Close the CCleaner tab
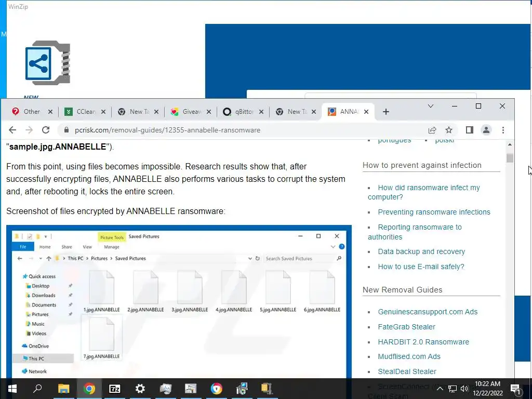Viewport: 532px width, 399px height. pos(103,112)
